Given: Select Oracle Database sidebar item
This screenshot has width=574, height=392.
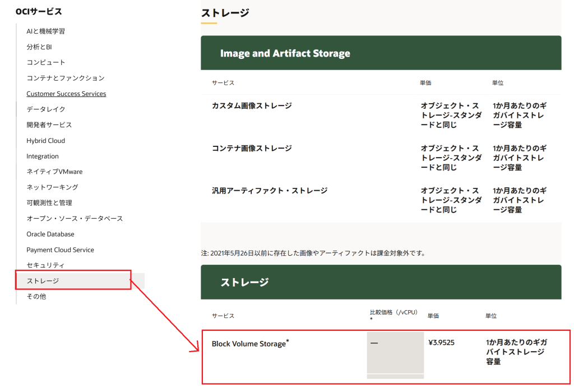Looking at the screenshot, I should [50, 234].
